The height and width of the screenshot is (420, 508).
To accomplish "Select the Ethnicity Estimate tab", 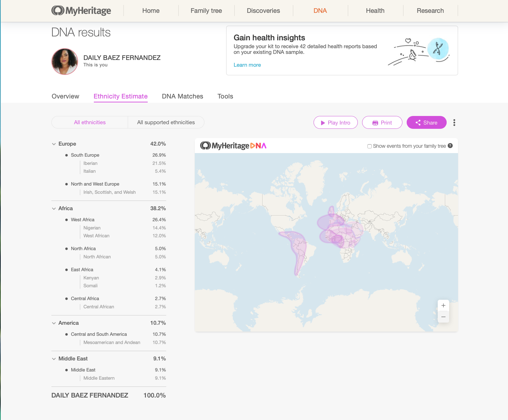I will [x=121, y=96].
